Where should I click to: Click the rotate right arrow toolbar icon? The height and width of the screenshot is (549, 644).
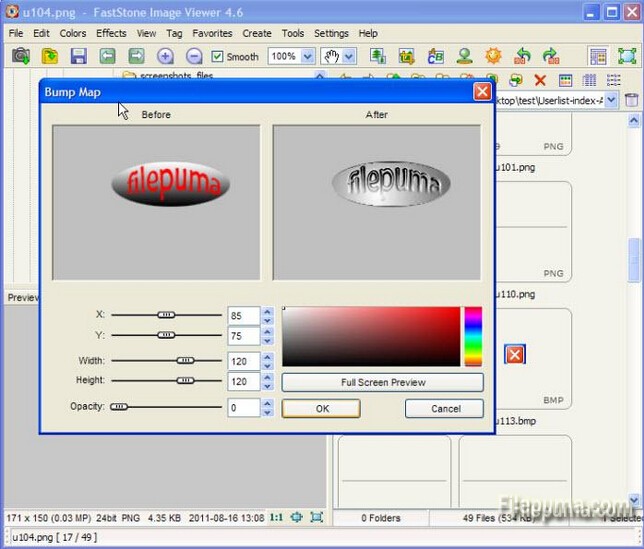coord(549,56)
